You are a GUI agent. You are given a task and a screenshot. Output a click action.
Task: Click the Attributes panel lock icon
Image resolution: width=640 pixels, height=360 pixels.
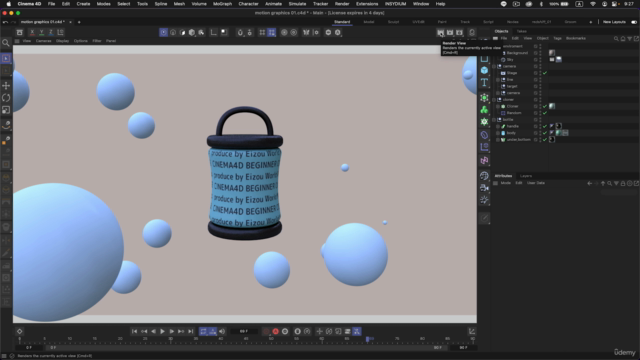pyautogui.click(x=623, y=183)
